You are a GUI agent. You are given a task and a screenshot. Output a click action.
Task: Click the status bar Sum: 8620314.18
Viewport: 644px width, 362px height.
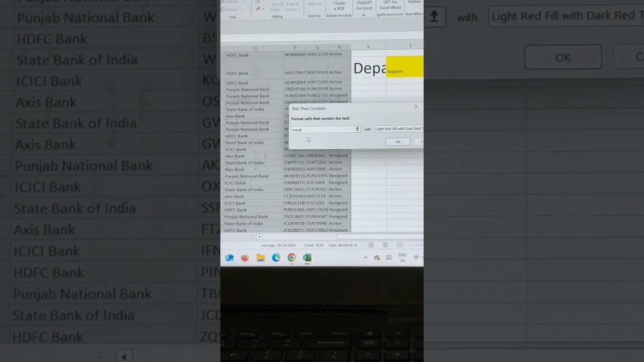343,245
